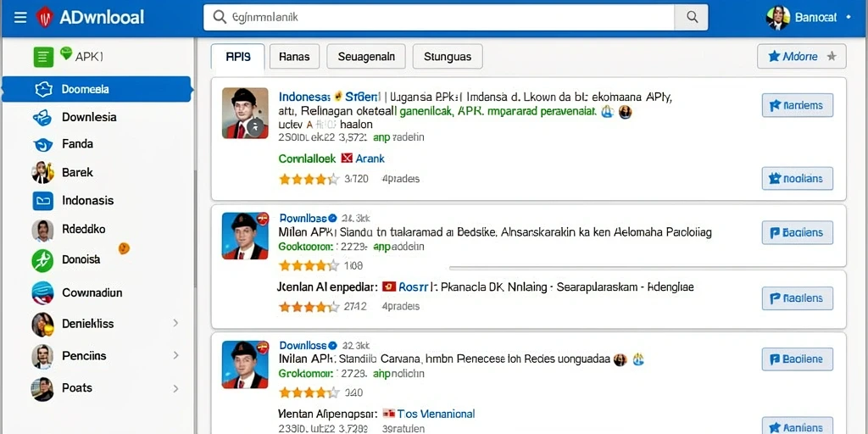Viewport: 868px width, 434px height.
Task: Click the Indonasis blue mail icon
Action: coord(42,200)
